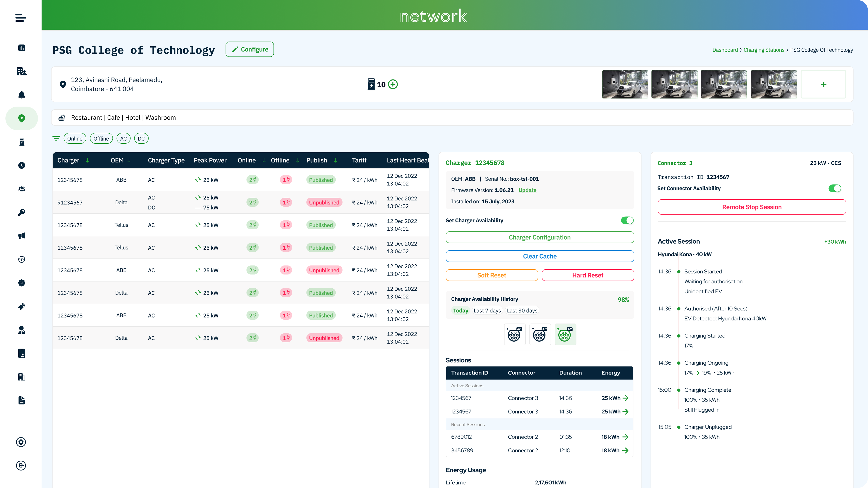Go to Charging Stations breadcrumb
This screenshot has height=488, width=868.
pos(764,50)
